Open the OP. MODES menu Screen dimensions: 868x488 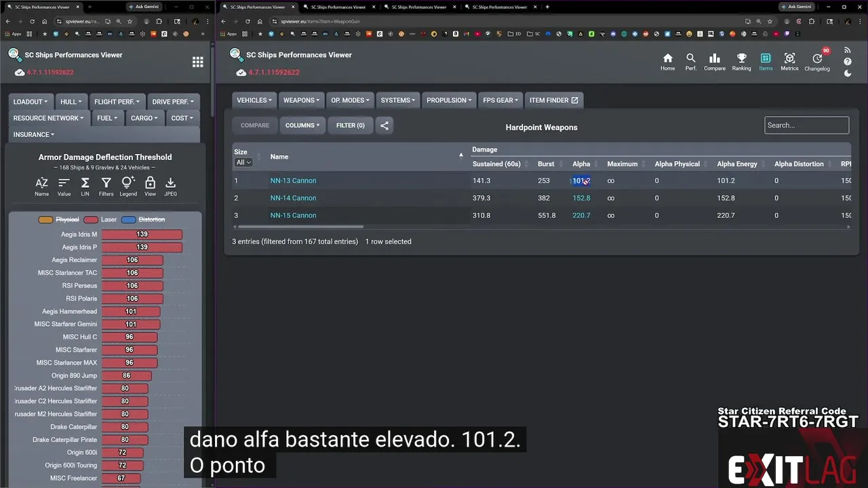[350, 100]
